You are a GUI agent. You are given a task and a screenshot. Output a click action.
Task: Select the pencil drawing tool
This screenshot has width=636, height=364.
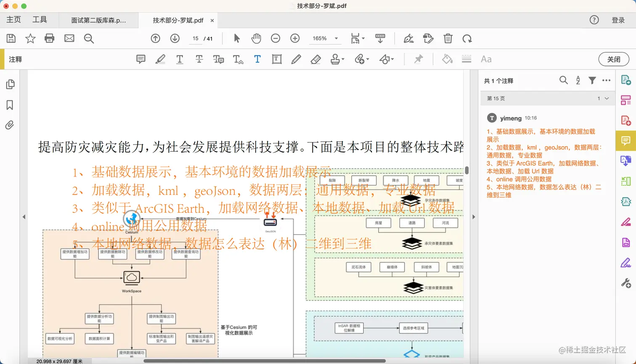tap(296, 59)
